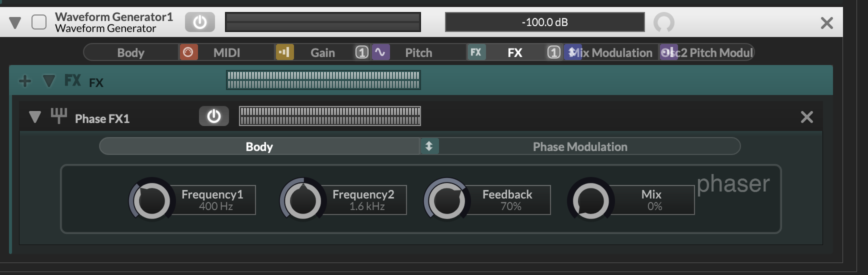Tick the Waveform Generator1 checkbox
868x275 pixels.
(x=39, y=22)
